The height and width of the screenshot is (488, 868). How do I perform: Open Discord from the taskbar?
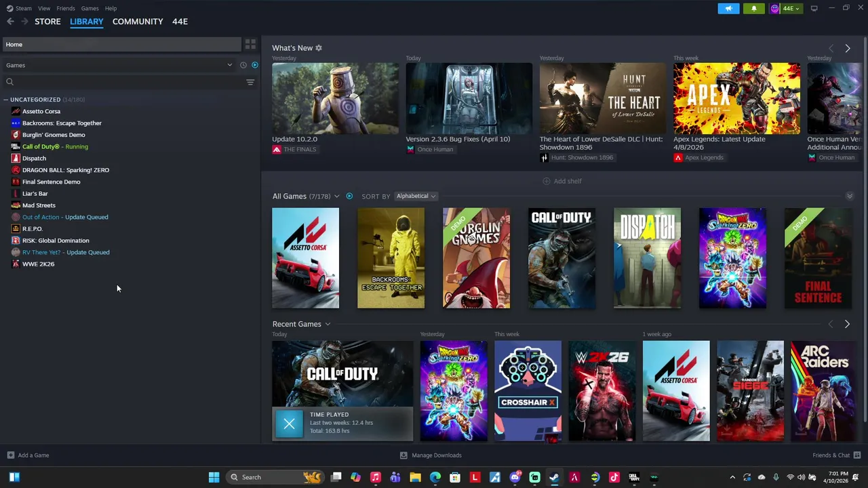(515, 477)
